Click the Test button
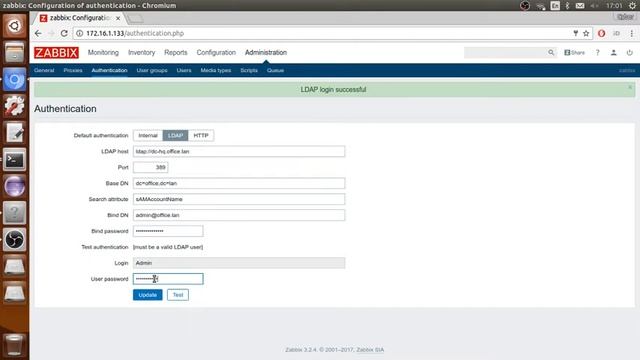640x360 pixels. (x=178, y=295)
